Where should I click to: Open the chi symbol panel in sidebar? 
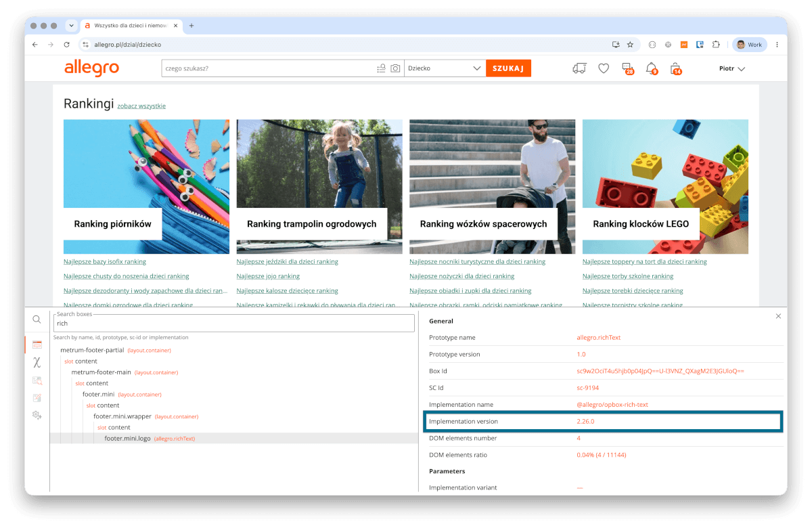coord(37,362)
